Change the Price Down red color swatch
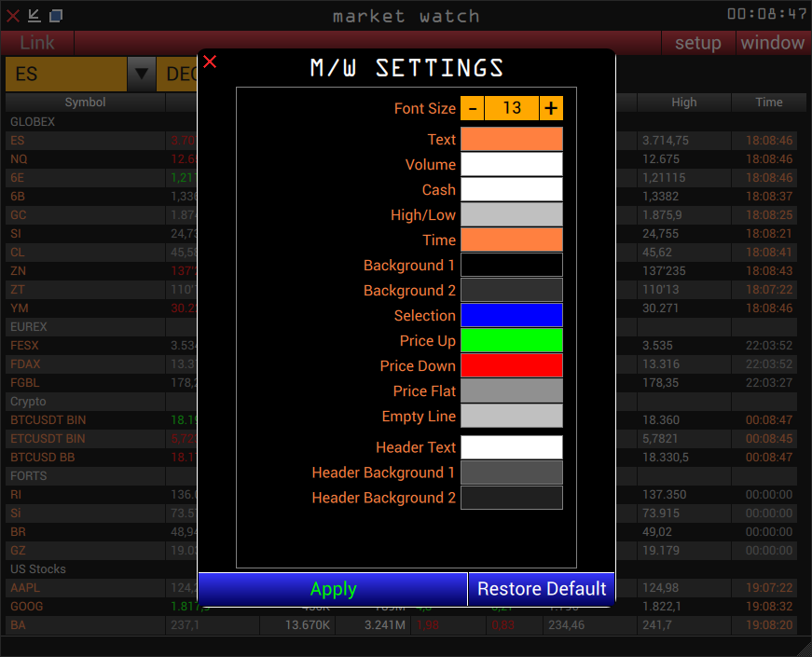 pos(511,365)
